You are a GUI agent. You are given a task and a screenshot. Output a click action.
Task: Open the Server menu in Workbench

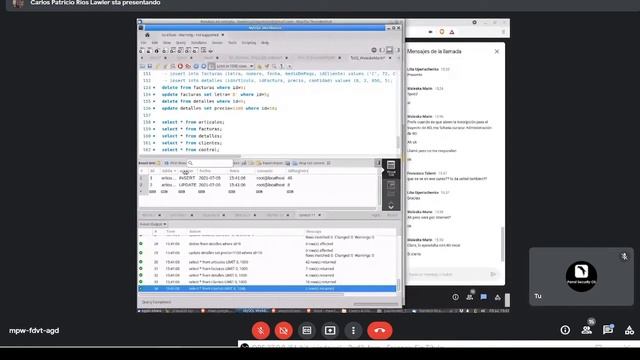(x=217, y=43)
